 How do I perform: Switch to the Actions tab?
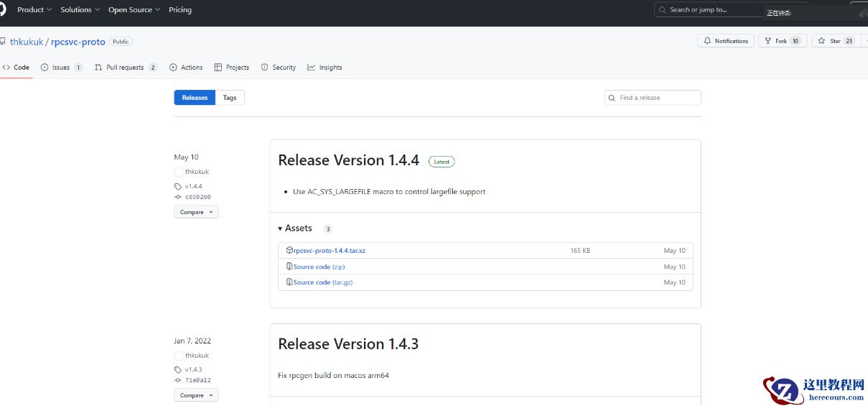point(186,68)
